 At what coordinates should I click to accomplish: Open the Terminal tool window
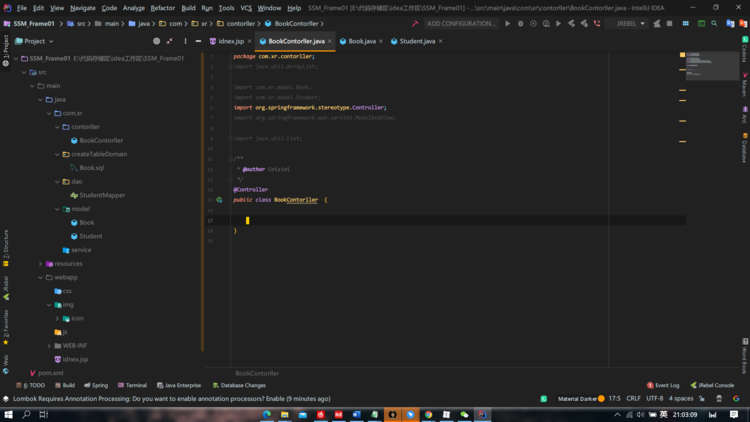coord(132,385)
